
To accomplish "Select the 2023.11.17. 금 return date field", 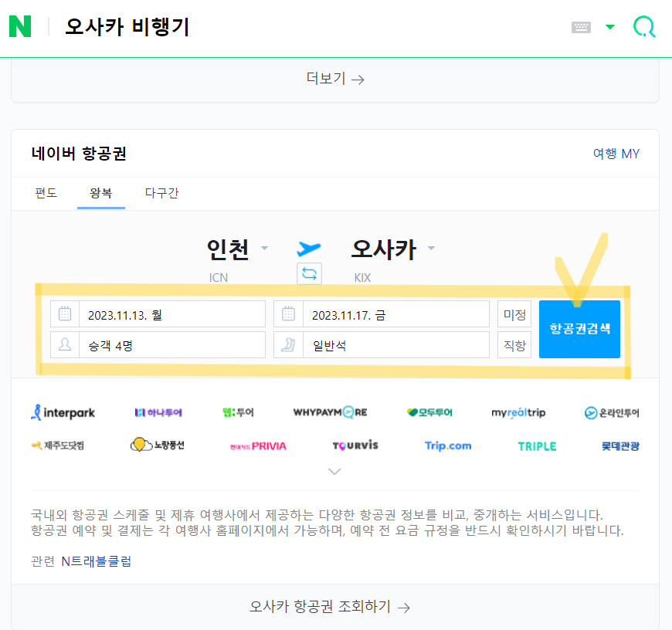I will pyautogui.click(x=395, y=314).
